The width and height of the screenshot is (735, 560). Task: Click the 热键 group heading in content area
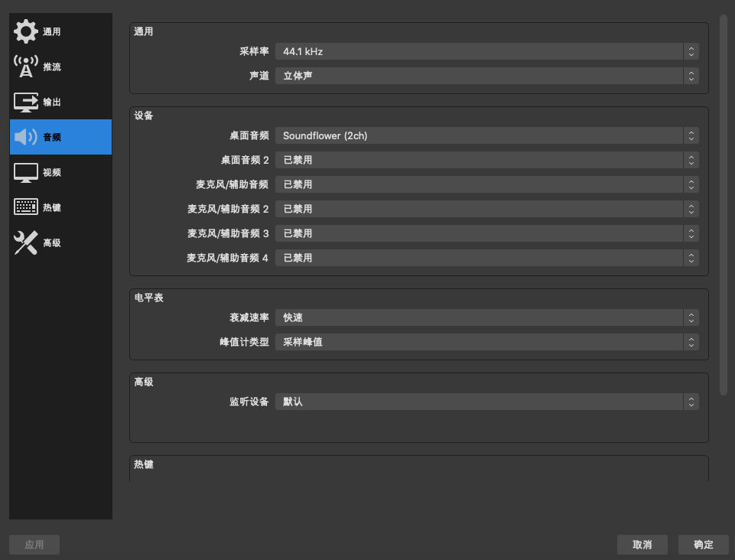144,464
